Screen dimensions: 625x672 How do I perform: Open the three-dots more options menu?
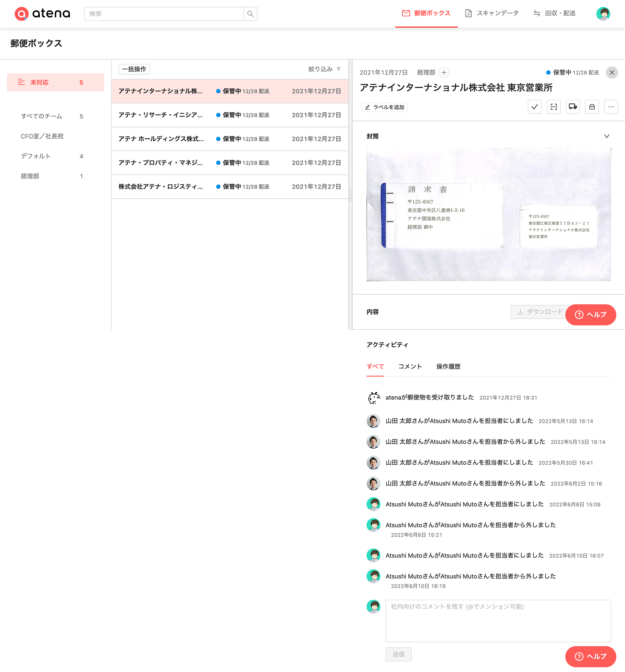click(x=611, y=107)
